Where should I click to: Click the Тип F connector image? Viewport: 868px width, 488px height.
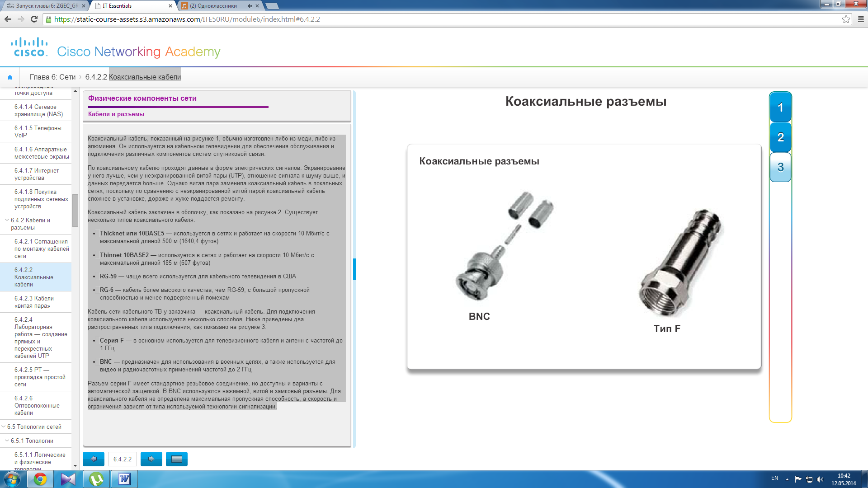click(x=682, y=263)
